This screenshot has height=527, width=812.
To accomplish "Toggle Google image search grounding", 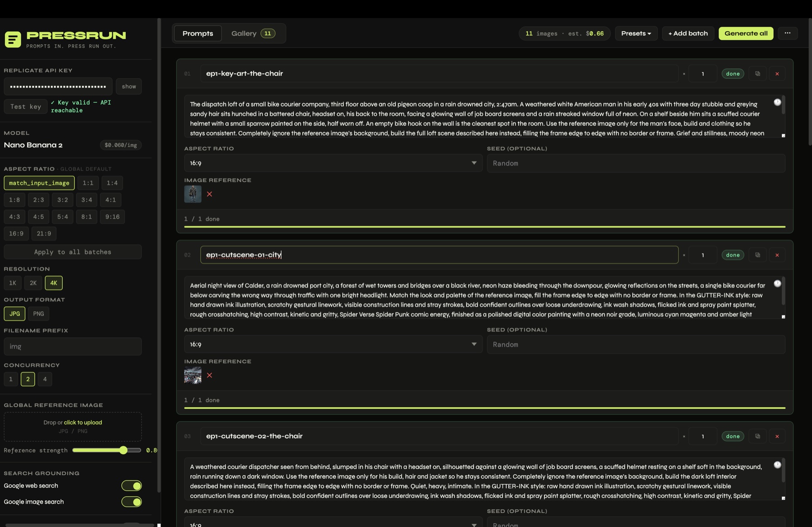I will click(x=131, y=502).
